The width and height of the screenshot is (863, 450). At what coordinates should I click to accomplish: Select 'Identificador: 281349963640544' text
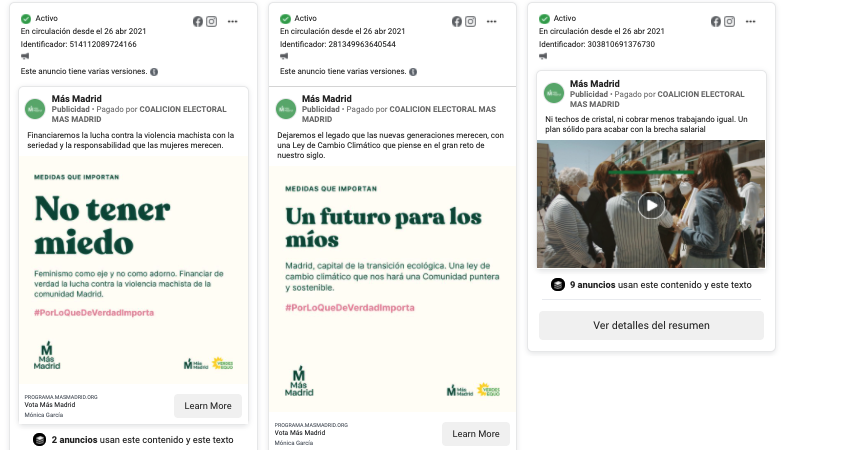coord(338,44)
